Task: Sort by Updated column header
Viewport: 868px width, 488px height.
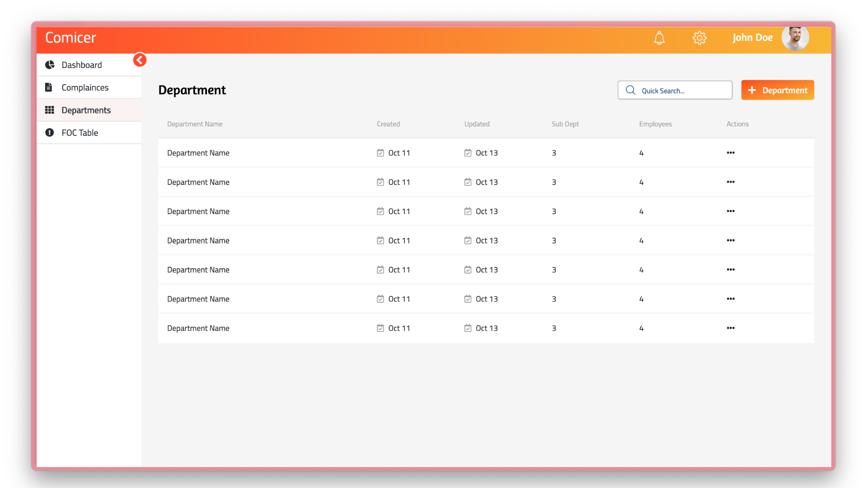Action: click(x=477, y=124)
